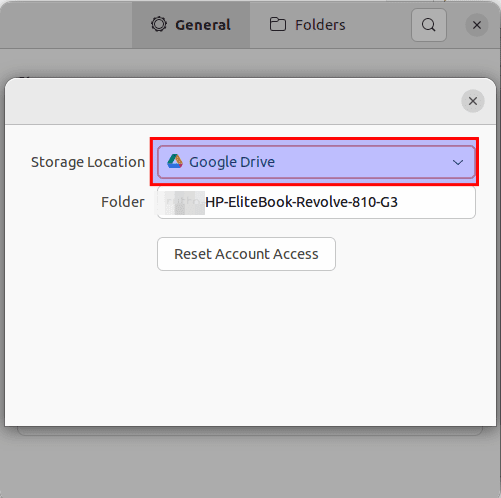Close the preferences window behind the dialog

(477, 25)
